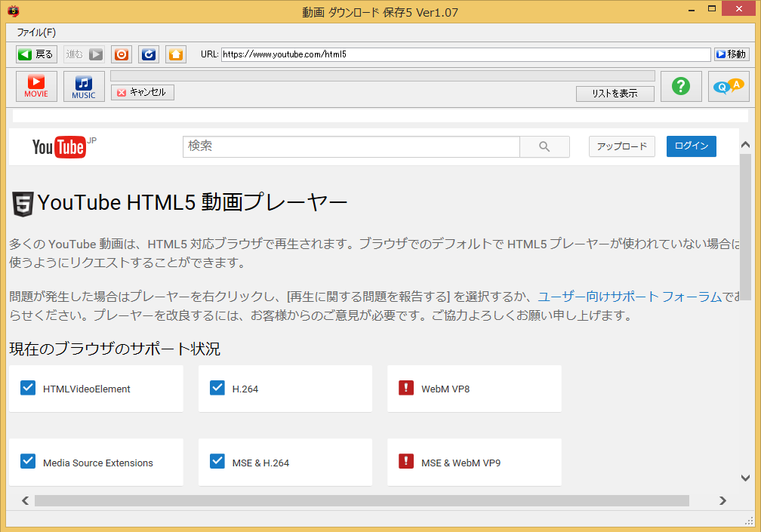Click the application icon in title bar

click(x=14, y=11)
